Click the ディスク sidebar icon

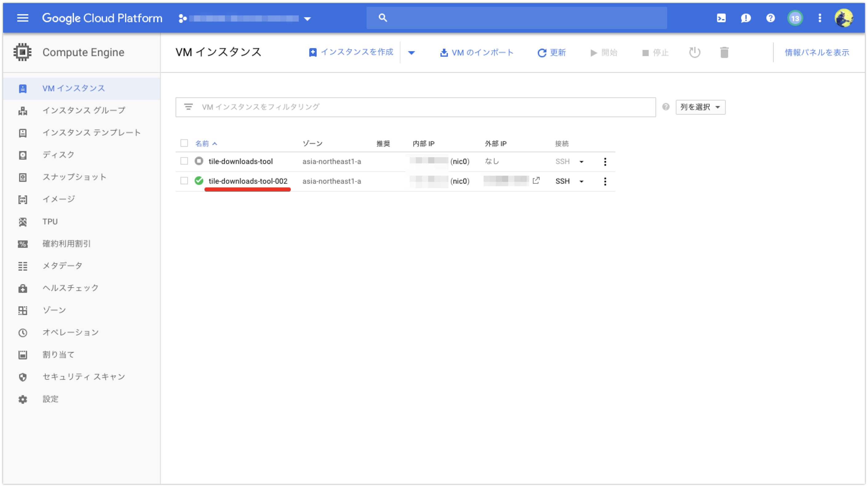[22, 155]
